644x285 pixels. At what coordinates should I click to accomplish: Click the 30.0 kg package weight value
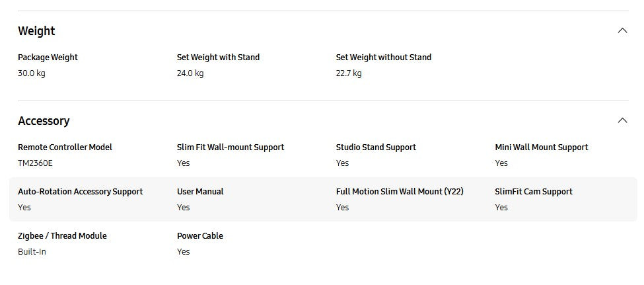point(32,73)
